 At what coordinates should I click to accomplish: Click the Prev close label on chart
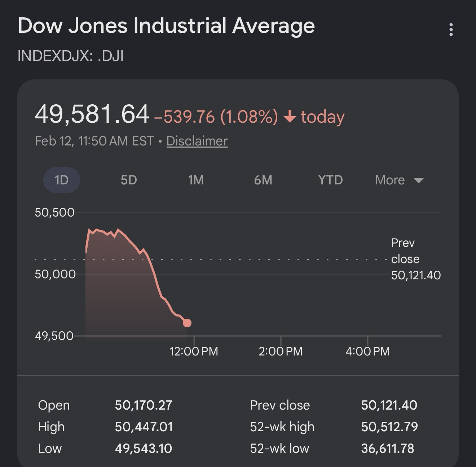tap(405, 251)
